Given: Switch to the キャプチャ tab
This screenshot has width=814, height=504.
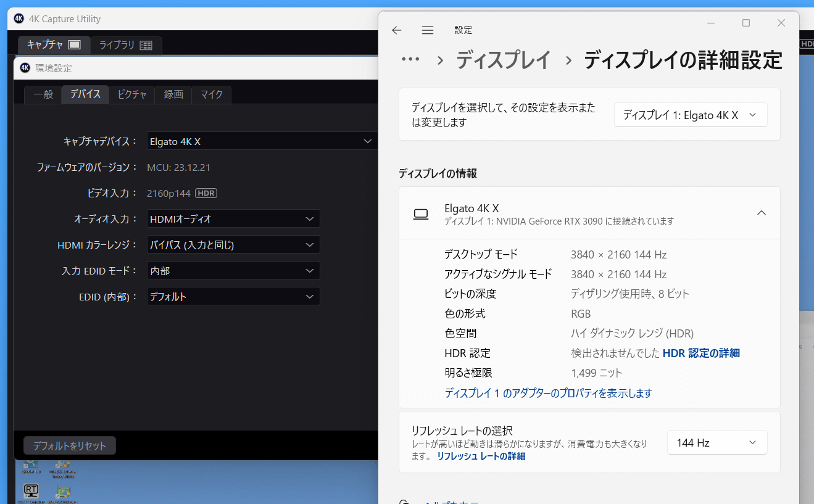Looking at the screenshot, I should 54,45.
